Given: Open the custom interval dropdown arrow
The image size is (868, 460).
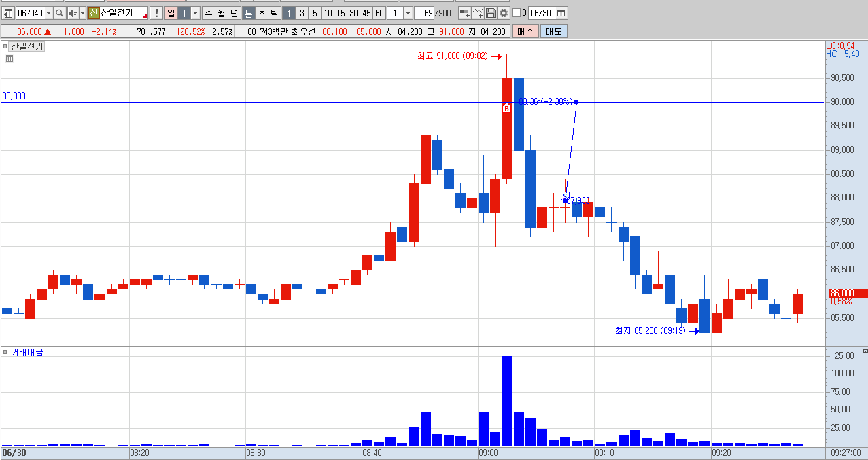Looking at the screenshot, I should (408, 13).
